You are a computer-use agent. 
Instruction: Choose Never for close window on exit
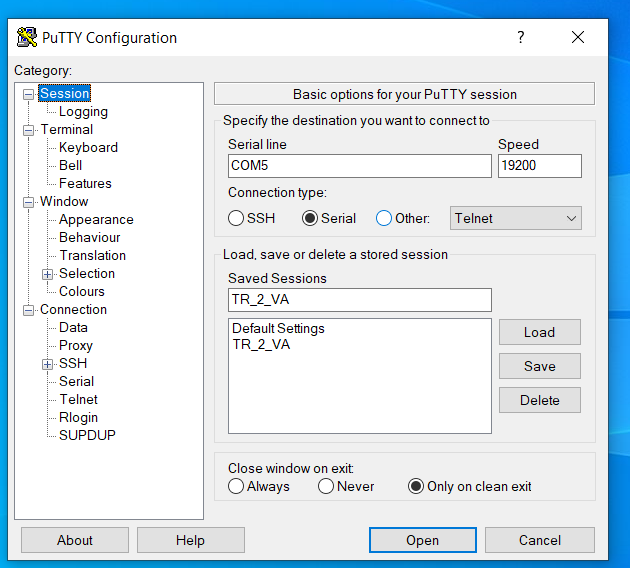326,486
